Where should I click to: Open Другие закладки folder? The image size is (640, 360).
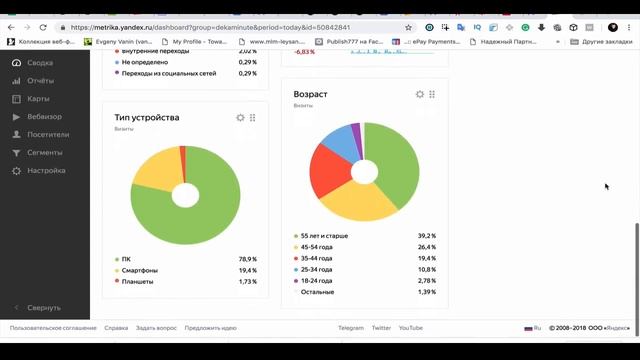601,42
